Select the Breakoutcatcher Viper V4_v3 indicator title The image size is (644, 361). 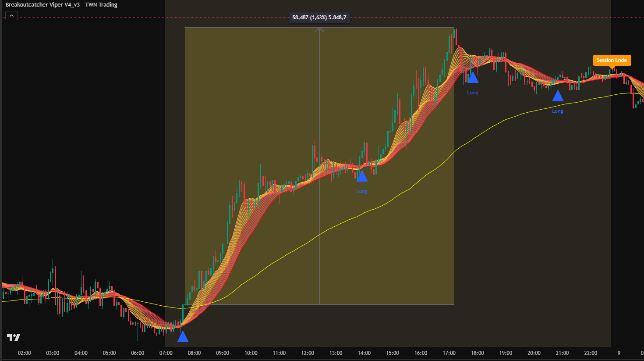[x=61, y=5]
